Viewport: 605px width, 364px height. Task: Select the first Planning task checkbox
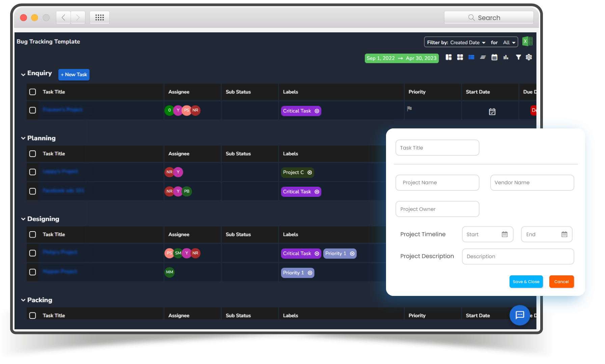[33, 172]
